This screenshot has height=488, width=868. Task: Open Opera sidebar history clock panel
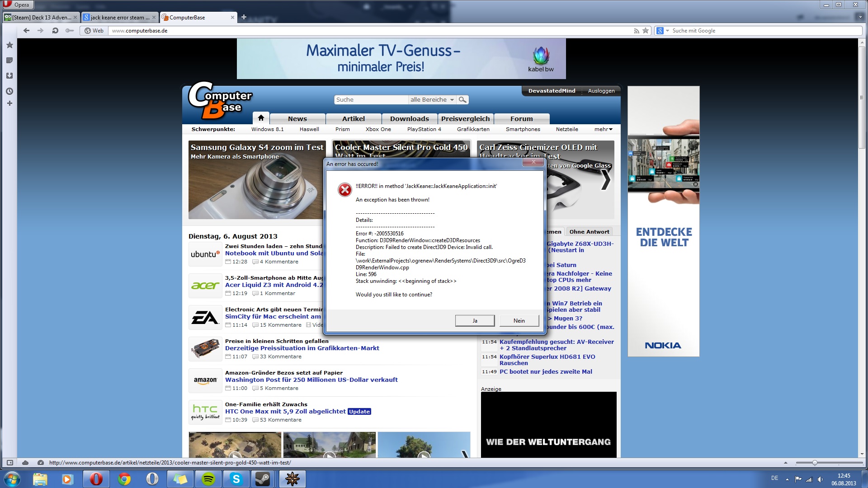point(9,91)
